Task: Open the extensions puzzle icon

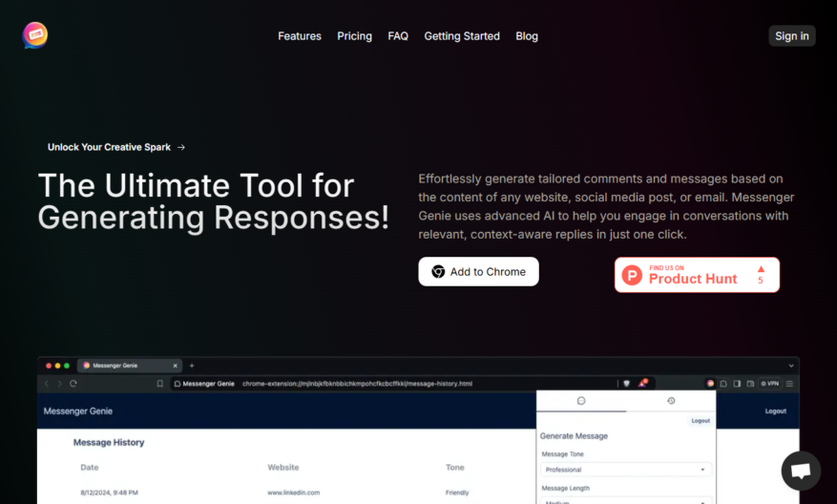Action: 723,384
